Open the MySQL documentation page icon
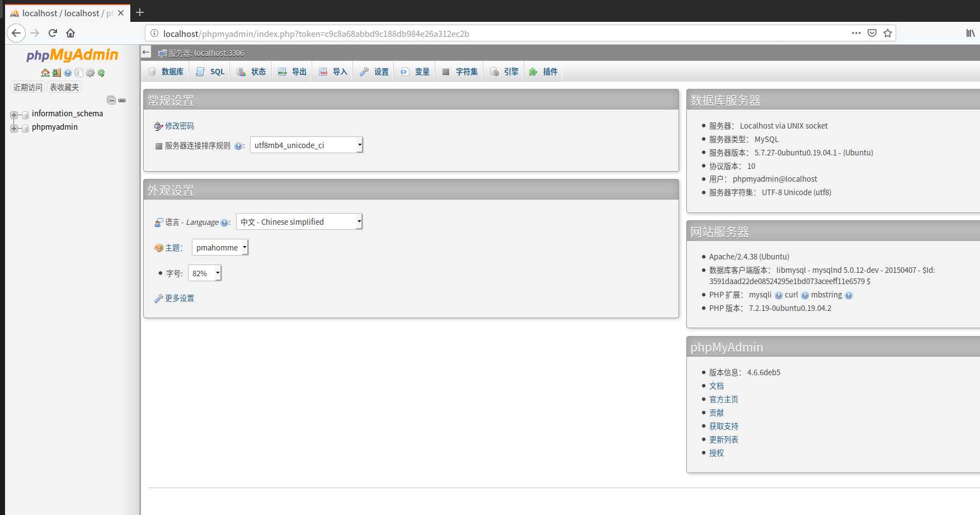The width and height of the screenshot is (980, 515). 79,73
